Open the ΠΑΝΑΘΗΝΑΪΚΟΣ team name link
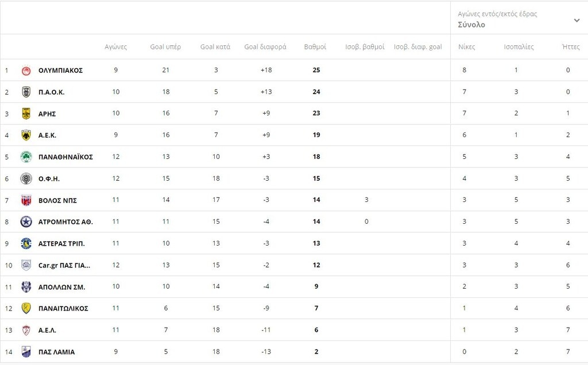 pyautogui.click(x=65, y=157)
